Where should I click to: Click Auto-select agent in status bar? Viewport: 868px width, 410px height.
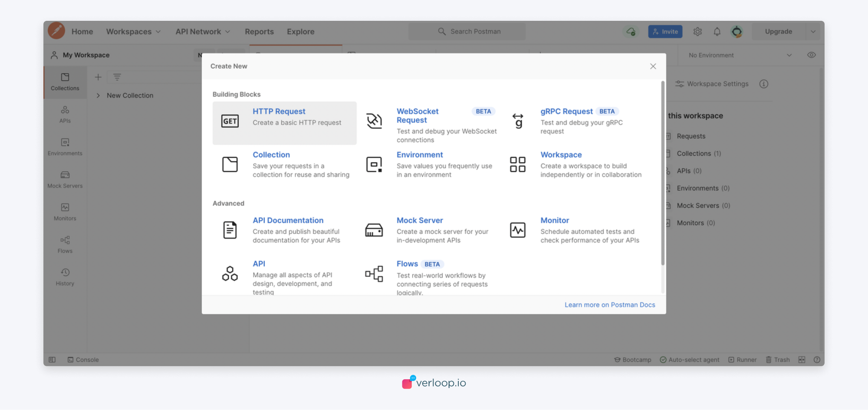(690, 360)
